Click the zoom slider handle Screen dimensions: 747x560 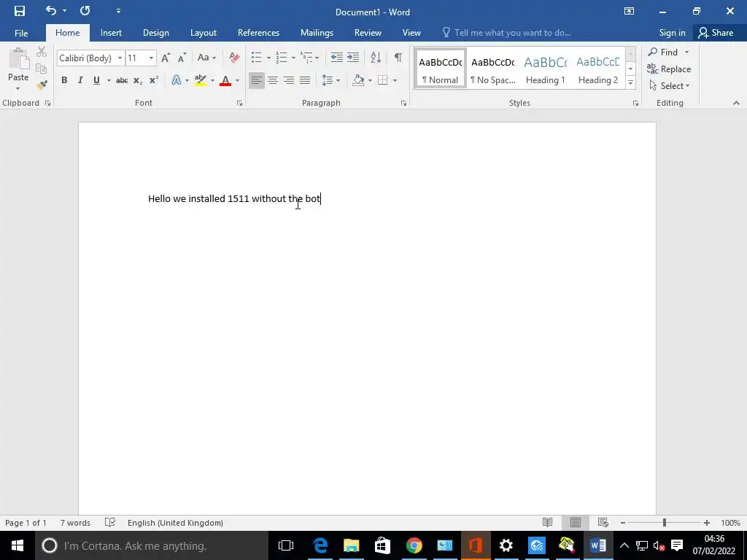pos(664,523)
